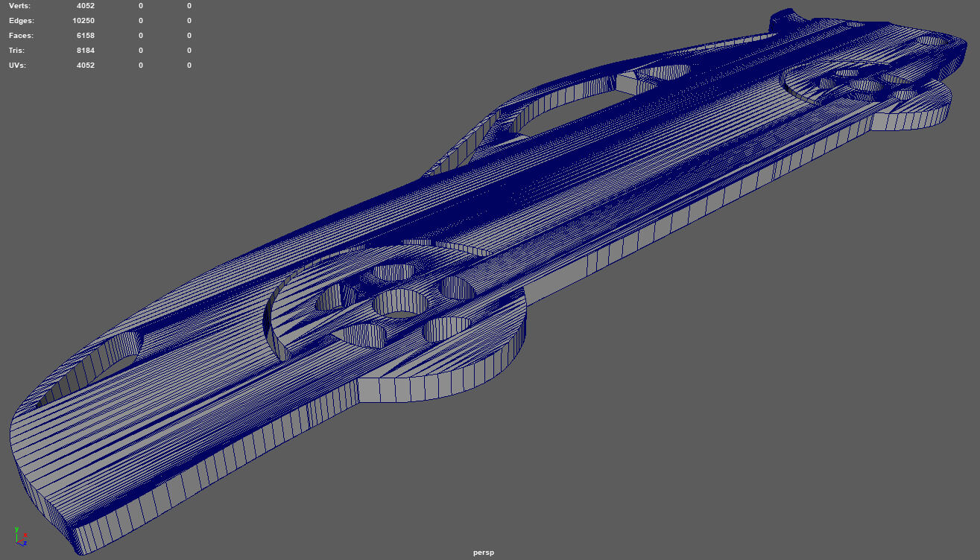This screenshot has width=980, height=560.
Task: Click the Edges count value 10250
Action: tap(85, 21)
